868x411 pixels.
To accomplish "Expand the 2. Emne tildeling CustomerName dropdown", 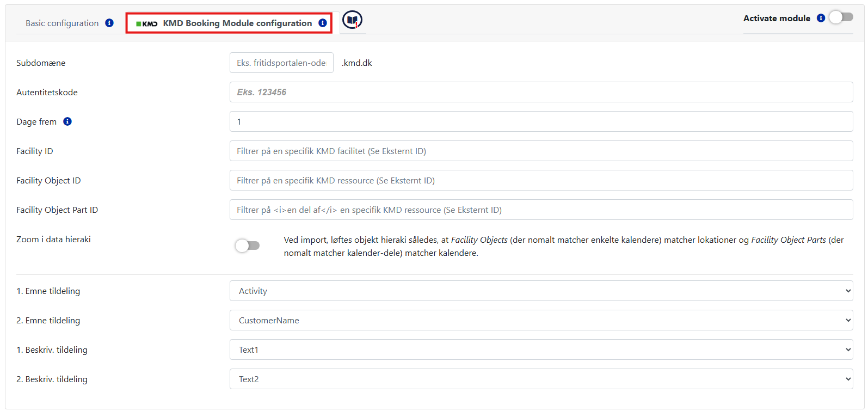I will pyautogui.click(x=541, y=320).
